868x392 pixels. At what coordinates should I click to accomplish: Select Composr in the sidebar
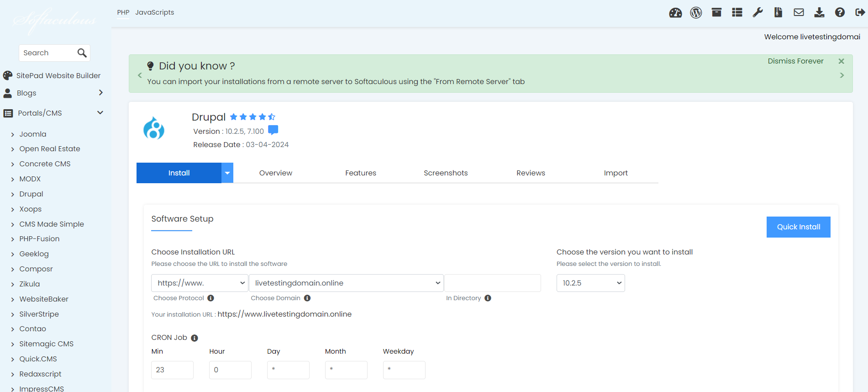(x=36, y=269)
